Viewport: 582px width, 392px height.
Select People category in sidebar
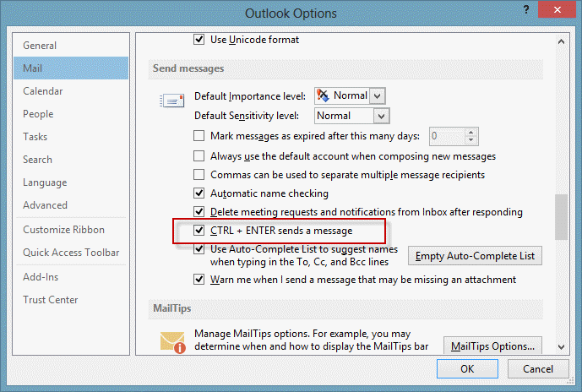pos(71,114)
